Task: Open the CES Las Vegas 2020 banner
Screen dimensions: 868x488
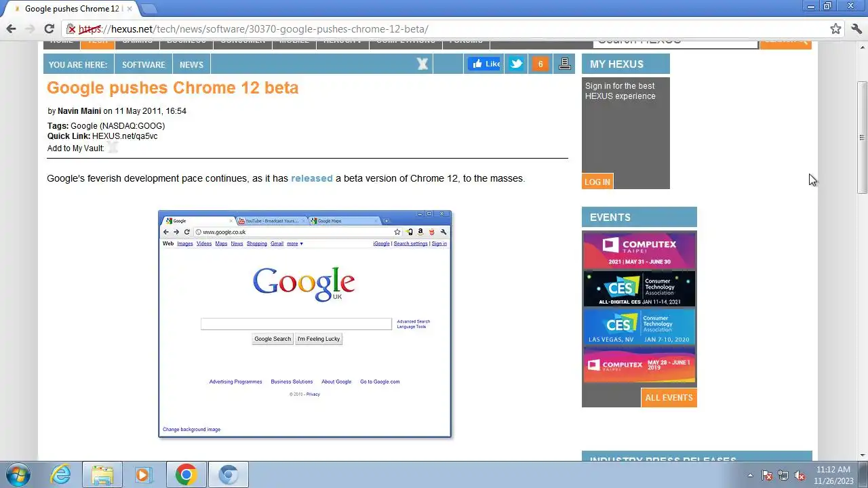Action: coord(639,327)
